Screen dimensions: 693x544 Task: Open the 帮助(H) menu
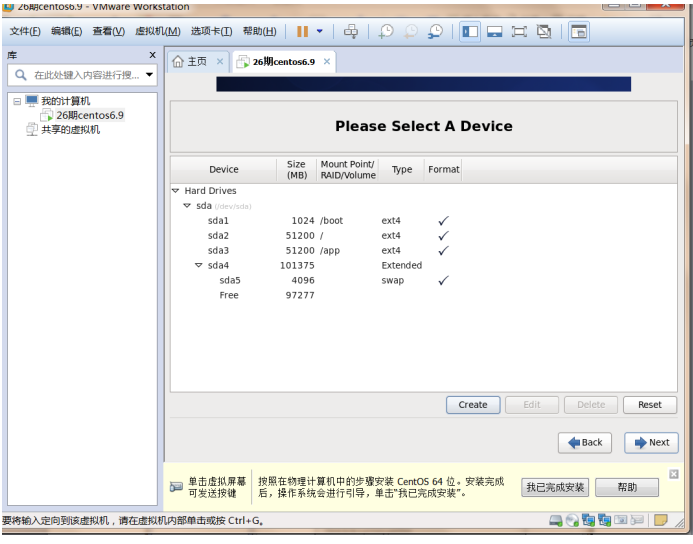pos(259,31)
